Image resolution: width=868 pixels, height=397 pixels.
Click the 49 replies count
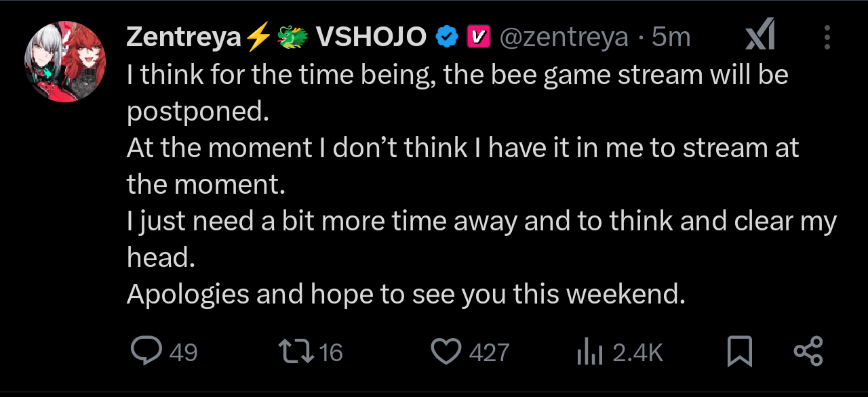(x=183, y=352)
